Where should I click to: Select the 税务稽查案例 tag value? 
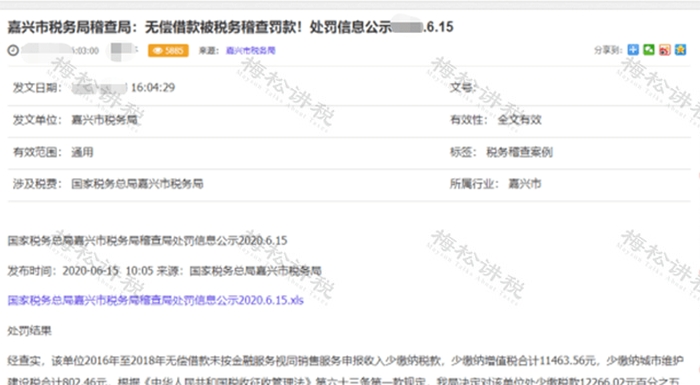tap(520, 152)
